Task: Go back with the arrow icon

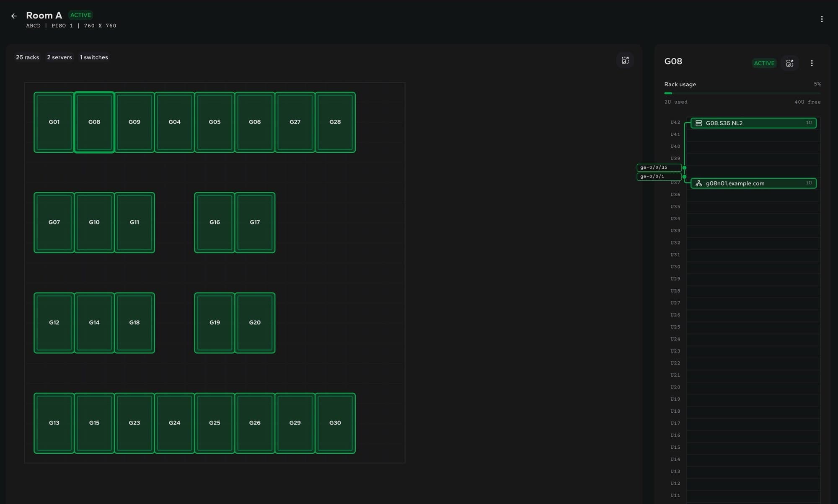Action: pos(14,16)
